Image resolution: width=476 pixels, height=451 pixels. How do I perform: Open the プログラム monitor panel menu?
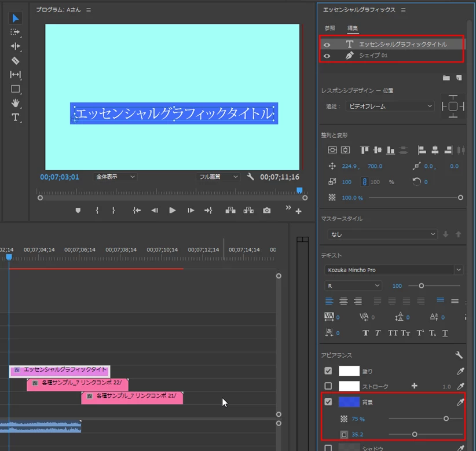(x=89, y=10)
